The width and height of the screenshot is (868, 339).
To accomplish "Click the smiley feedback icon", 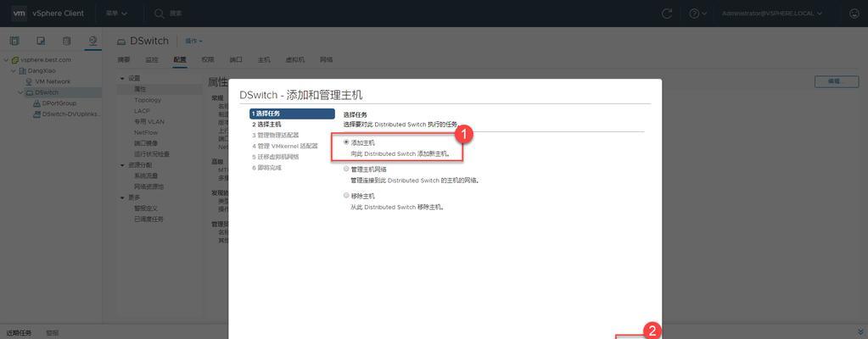I will tap(854, 14).
